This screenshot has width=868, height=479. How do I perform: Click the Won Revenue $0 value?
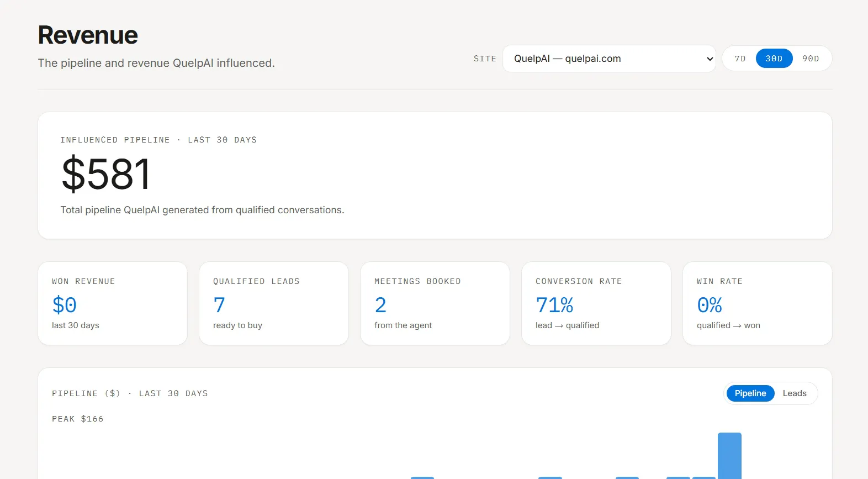click(x=64, y=305)
